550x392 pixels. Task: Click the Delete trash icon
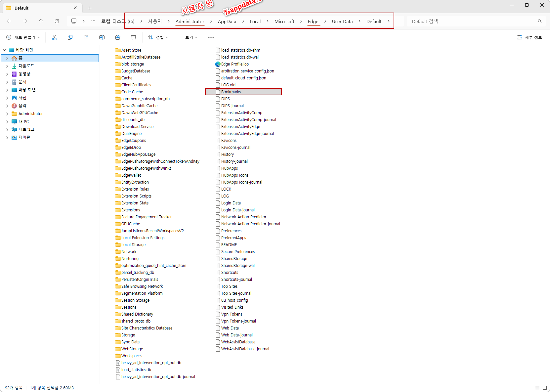tap(134, 37)
